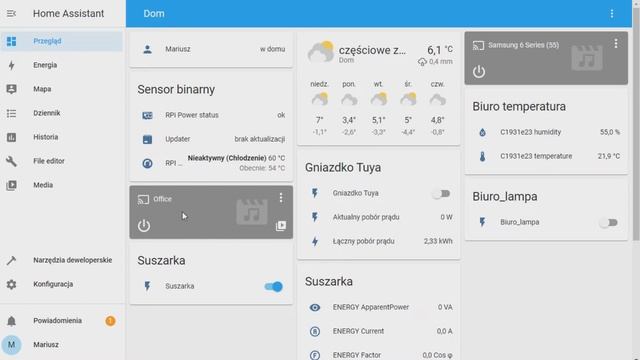Click the 2,33 kWh value
Screen dimensions: 640x360
click(x=438, y=241)
